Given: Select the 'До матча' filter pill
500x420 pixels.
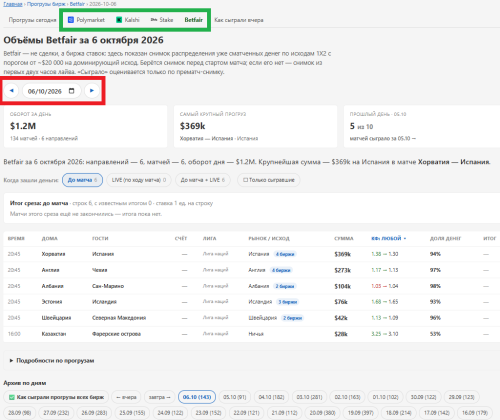Looking at the screenshot, I should pos(82,180).
